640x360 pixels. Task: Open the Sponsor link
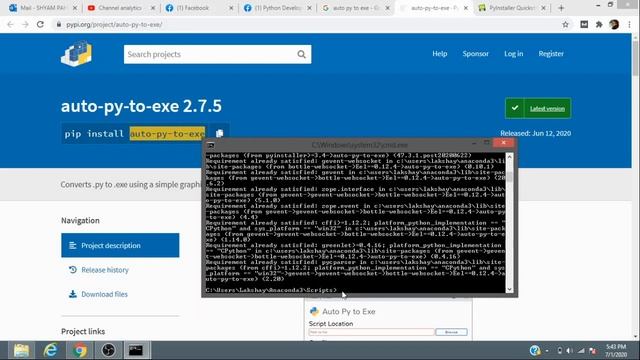(x=476, y=53)
